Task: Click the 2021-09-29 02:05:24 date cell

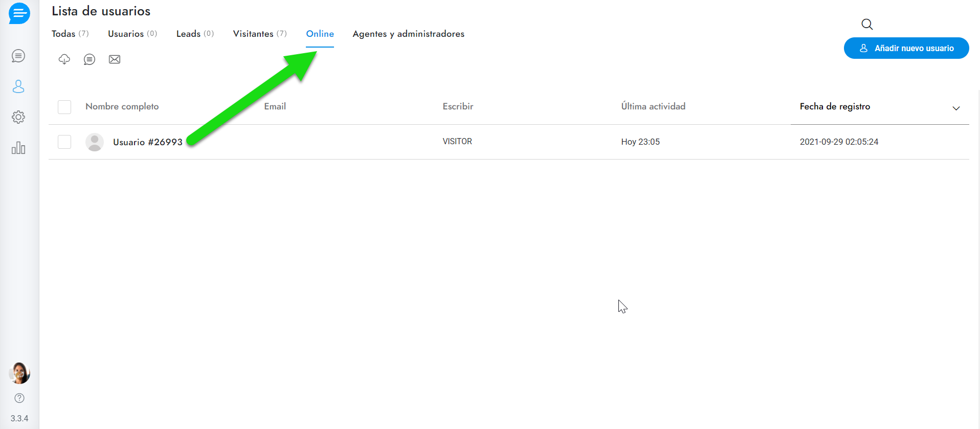Action: (839, 142)
